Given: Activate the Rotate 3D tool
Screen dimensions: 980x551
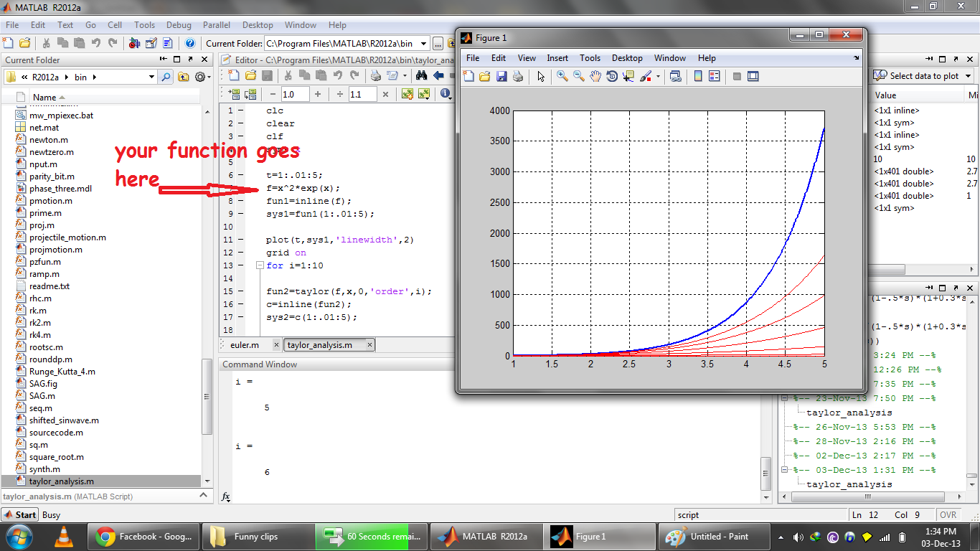Looking at the screenshot, I should point(612,76).
